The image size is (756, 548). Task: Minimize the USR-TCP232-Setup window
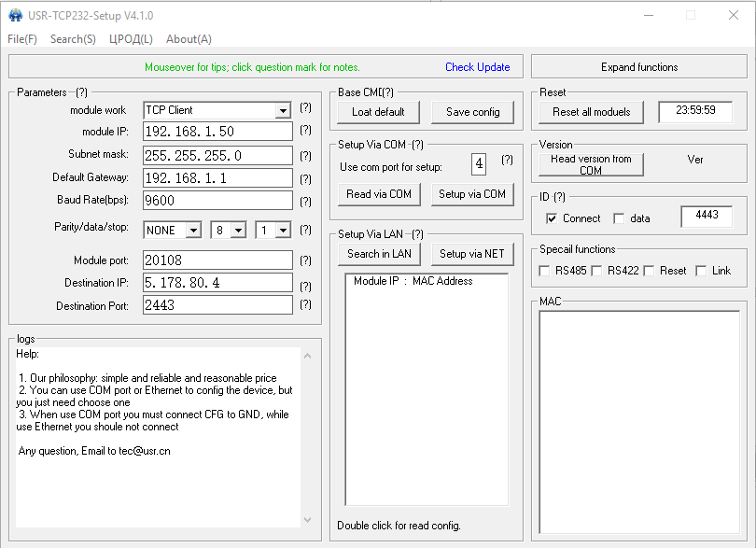point(649,16)
